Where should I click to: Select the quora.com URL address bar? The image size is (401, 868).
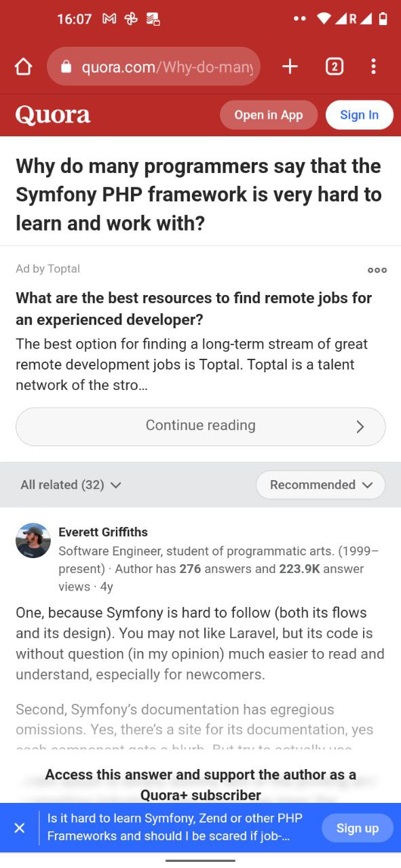pos(154,66)
